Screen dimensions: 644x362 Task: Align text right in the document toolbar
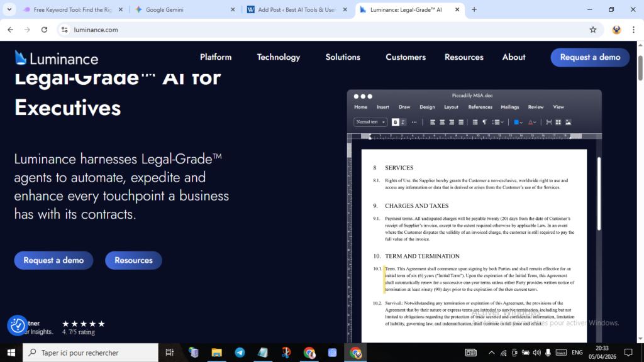[452, 122]
